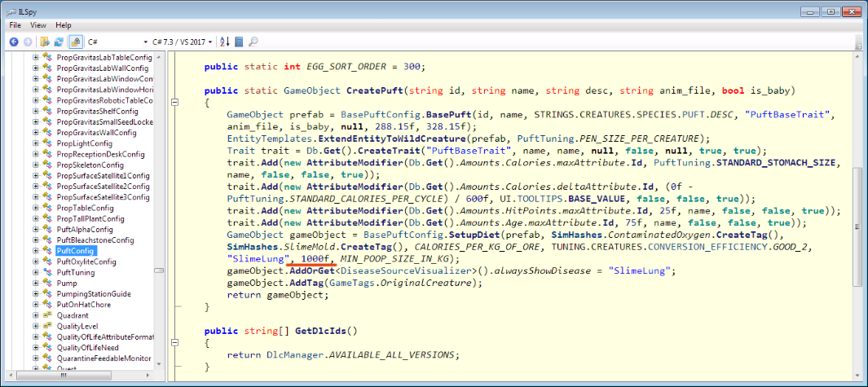
Task: Open the C# language dropdown
Action: 118,42
